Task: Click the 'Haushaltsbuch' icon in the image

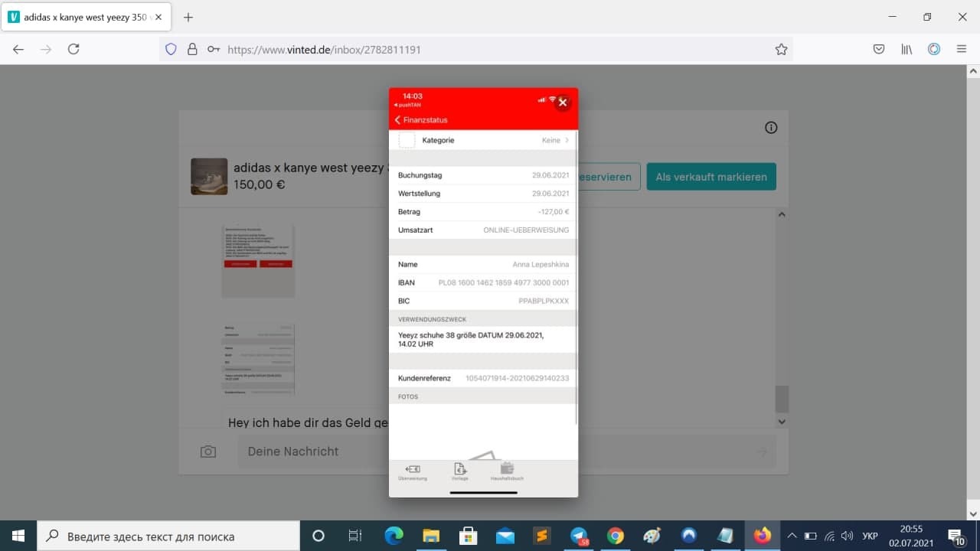Action: 507,472
